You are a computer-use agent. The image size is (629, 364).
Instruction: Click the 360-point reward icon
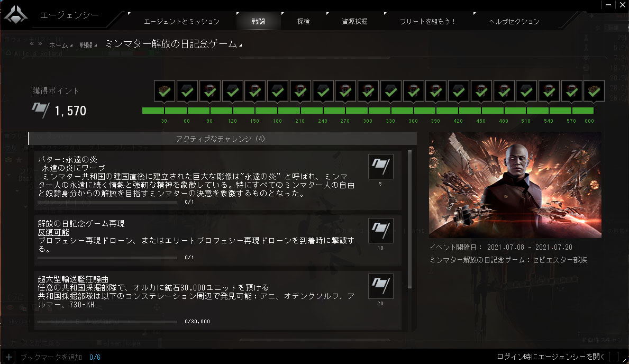click(413, 91)
